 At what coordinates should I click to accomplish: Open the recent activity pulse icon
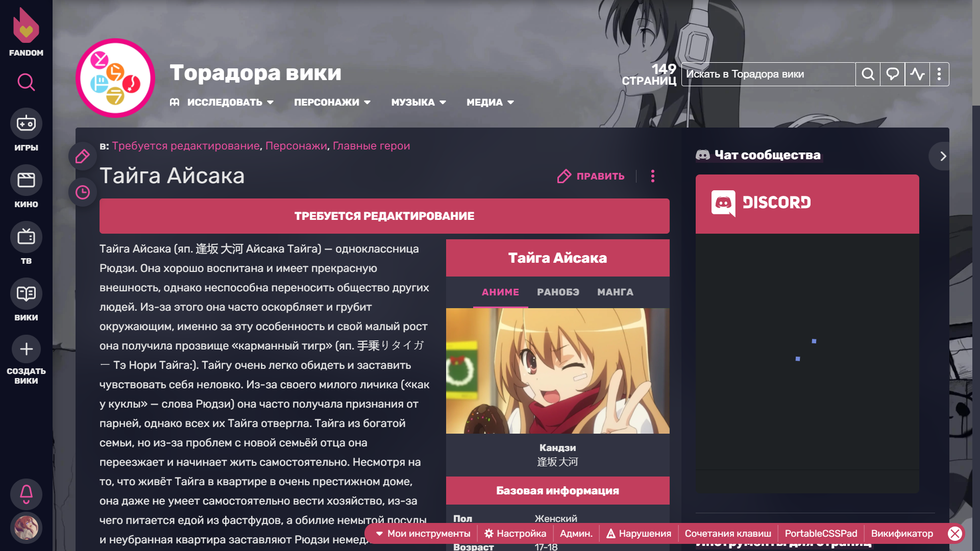[x=917, y=74]
